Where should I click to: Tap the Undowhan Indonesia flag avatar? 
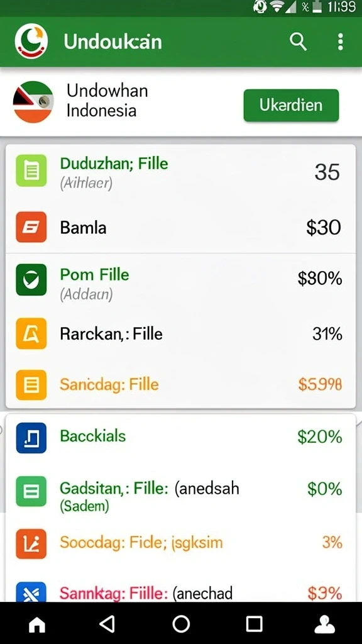click(x=33, y=102)
